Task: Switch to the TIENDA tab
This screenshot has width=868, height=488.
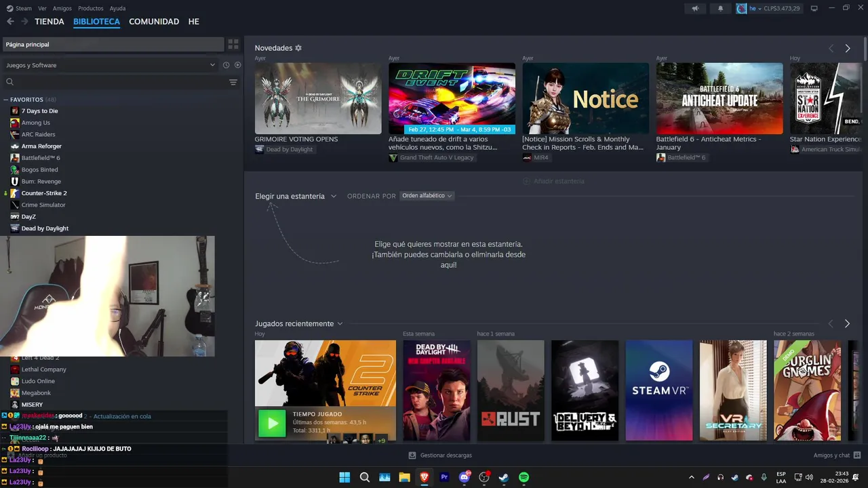Action: pos(50,22)
